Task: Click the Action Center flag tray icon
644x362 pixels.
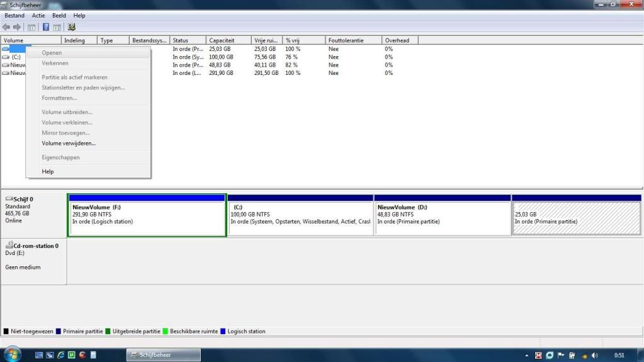Action: pyautogui.click(x=560, y=355)
